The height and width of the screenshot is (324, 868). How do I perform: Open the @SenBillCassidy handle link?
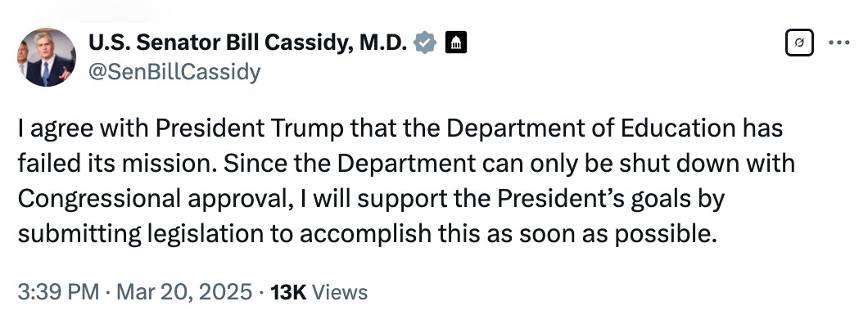[x=174, y=72]
